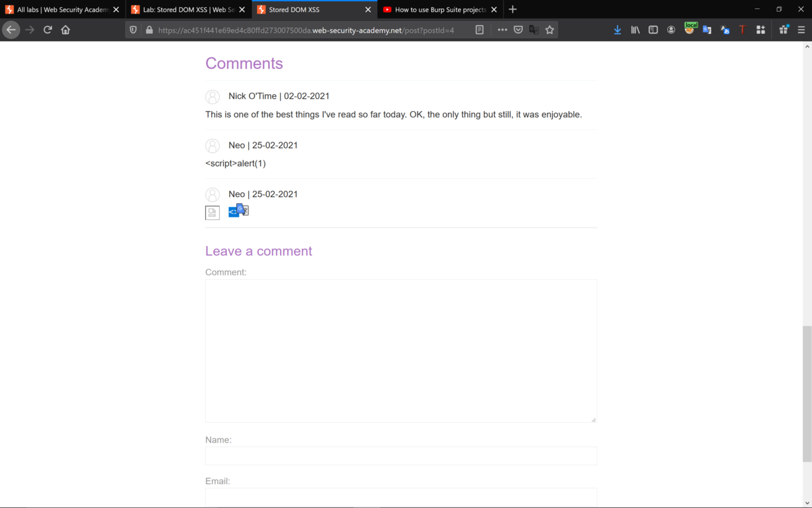
Task: Toggle reader view in address bar
Action: click(479, 30)
